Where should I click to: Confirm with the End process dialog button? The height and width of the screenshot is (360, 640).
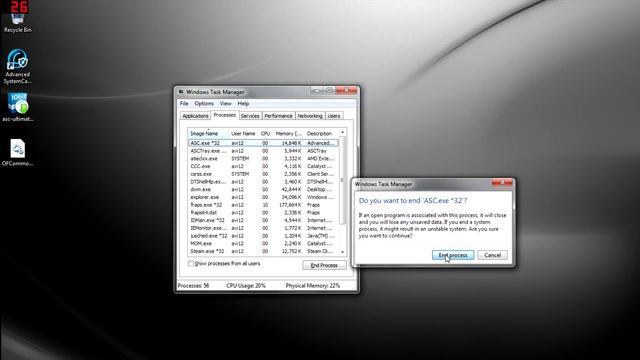coord(453,255)
